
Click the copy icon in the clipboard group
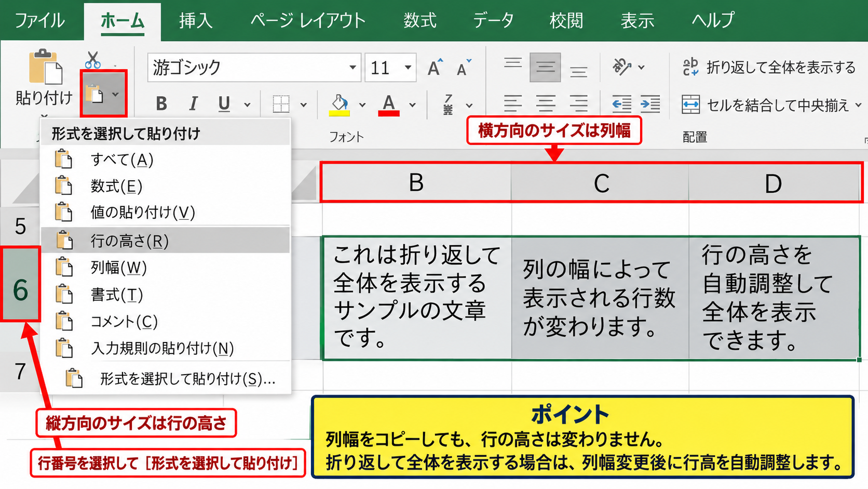[95, 94]
